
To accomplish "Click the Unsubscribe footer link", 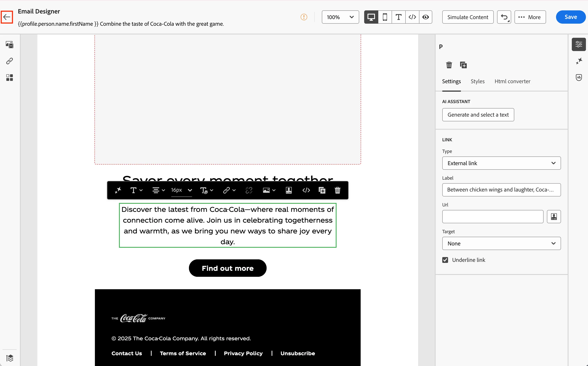I will coord(298,353).
